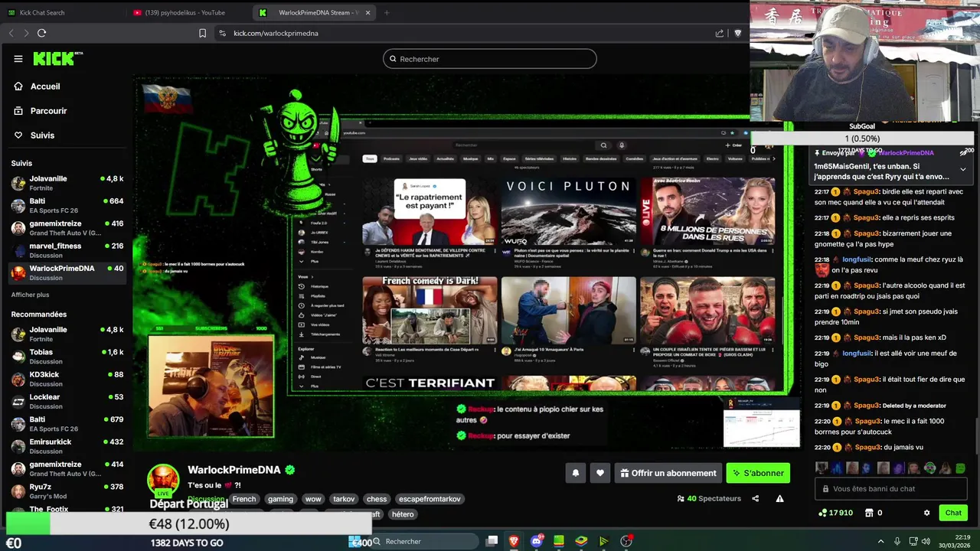Image resolution: width=980 pixels, height=551 pixels.
Task: Open Tobias recommended channel
Action: pyautogui.click(x=67, y=357)
